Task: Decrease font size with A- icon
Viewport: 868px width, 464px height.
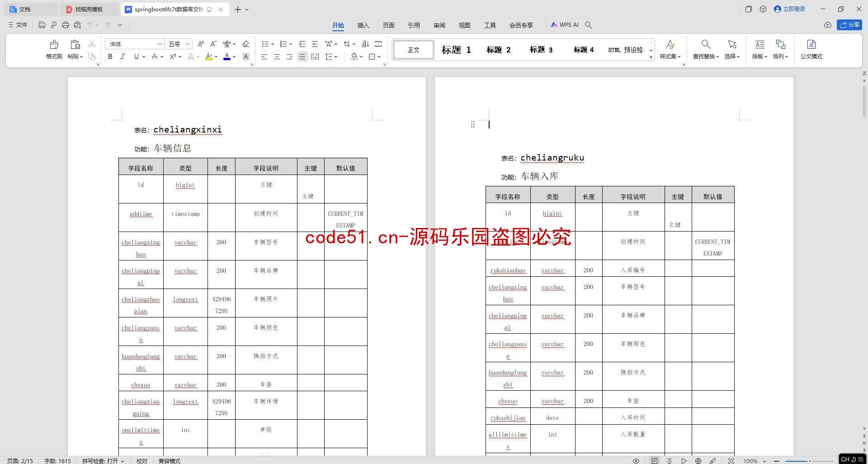Action: click(213, 44)
